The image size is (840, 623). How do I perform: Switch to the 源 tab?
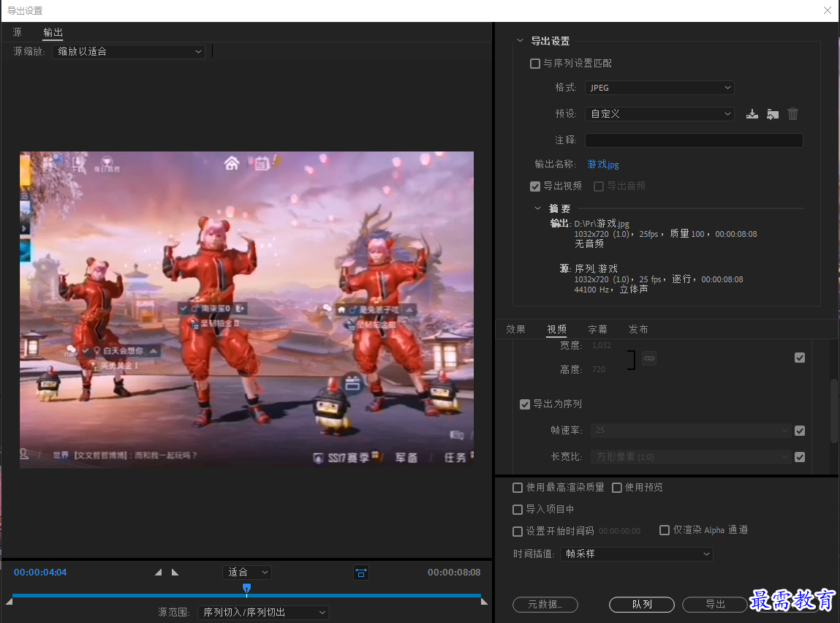click(17, 32)
